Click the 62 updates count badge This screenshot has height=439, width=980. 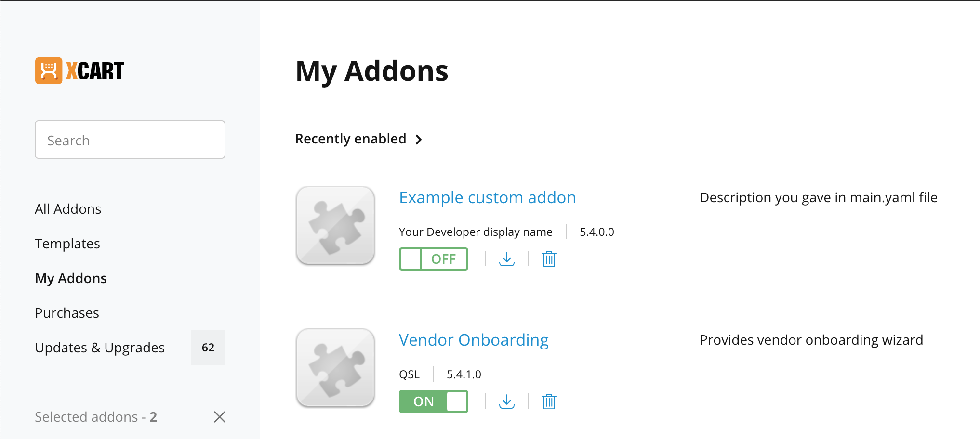click(208, 348)
